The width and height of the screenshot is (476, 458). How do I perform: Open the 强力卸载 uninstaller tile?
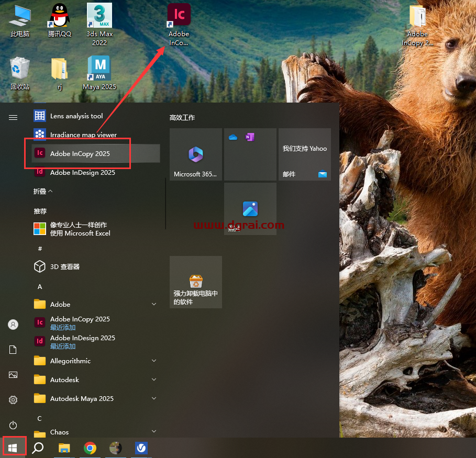click(195, 282)
